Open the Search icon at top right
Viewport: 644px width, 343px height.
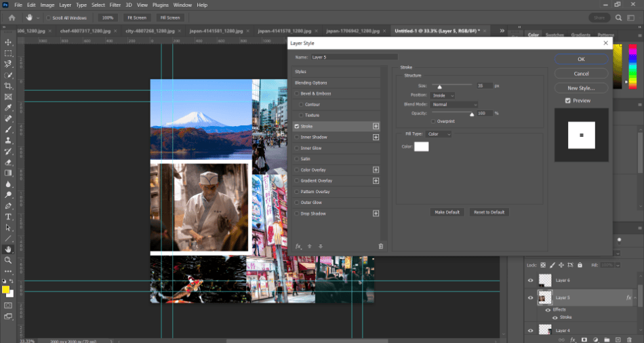(618, 18)
